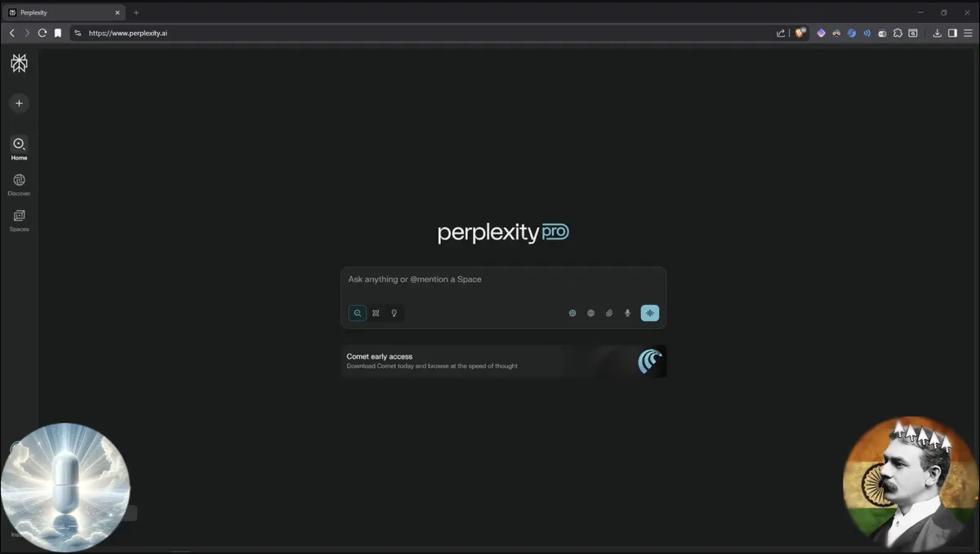Choose the Research mode icon
This screenshot has height=554, width=980.
point(375,313)
